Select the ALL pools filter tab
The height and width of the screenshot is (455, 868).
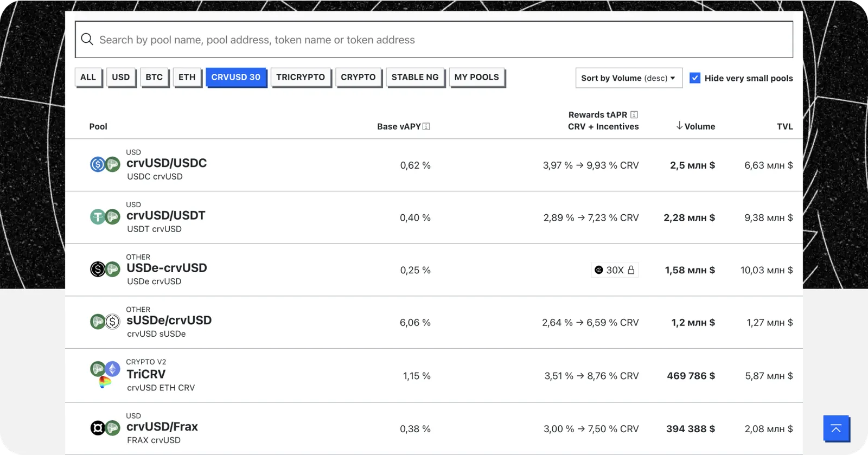[x=88, y=77]
